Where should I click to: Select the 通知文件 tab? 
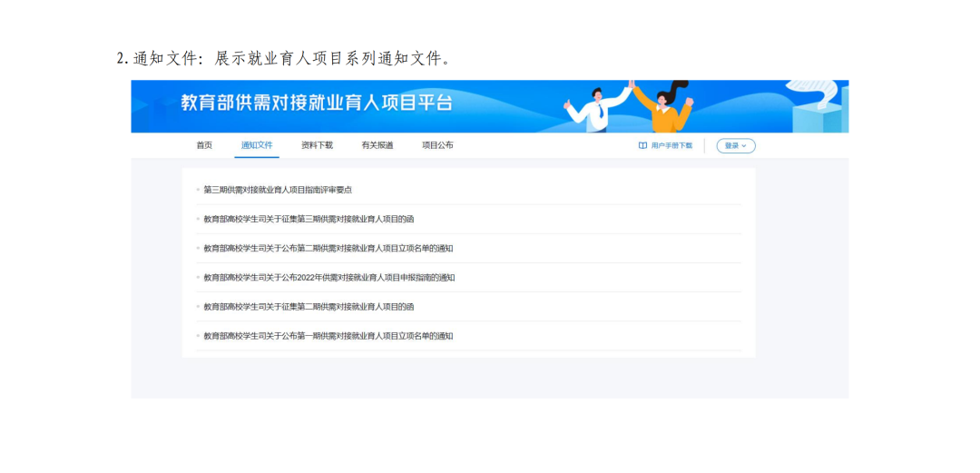[257, 145]
